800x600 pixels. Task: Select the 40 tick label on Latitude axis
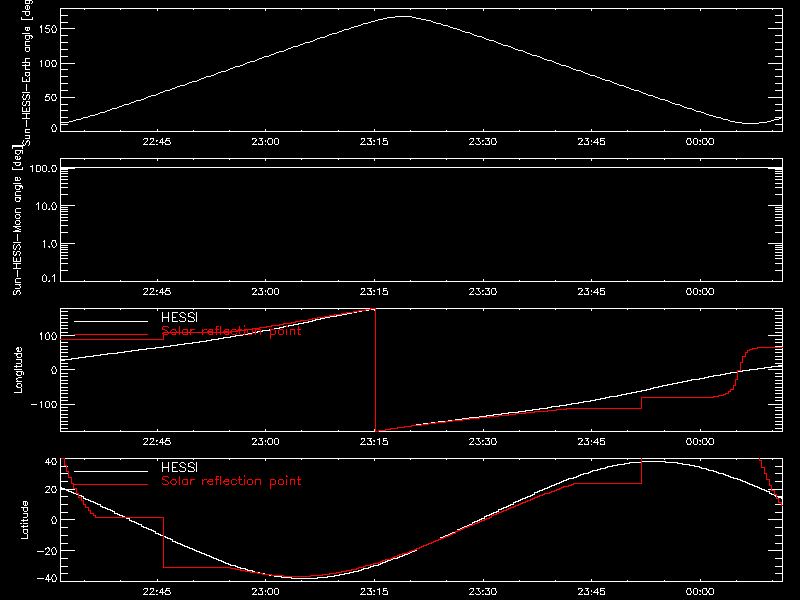click(51, 462)
